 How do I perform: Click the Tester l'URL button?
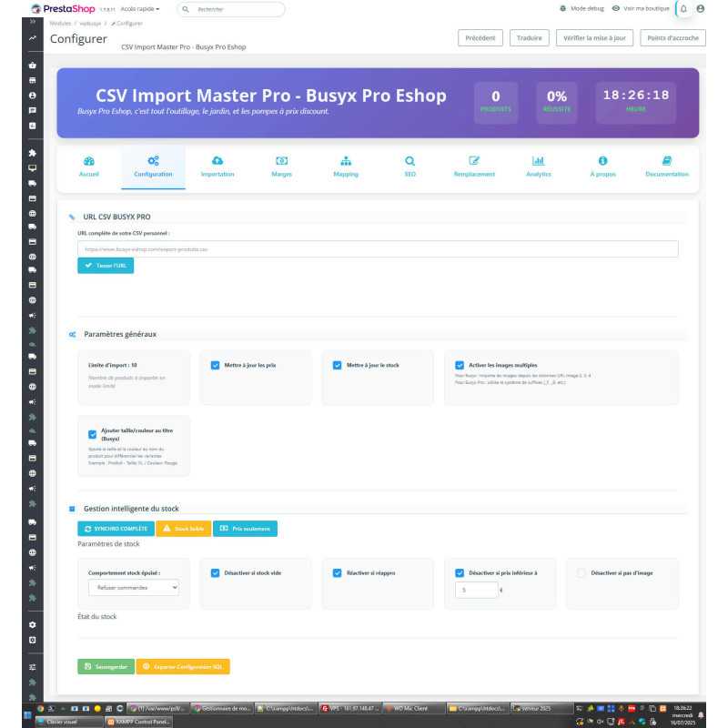tap(106, 264)
